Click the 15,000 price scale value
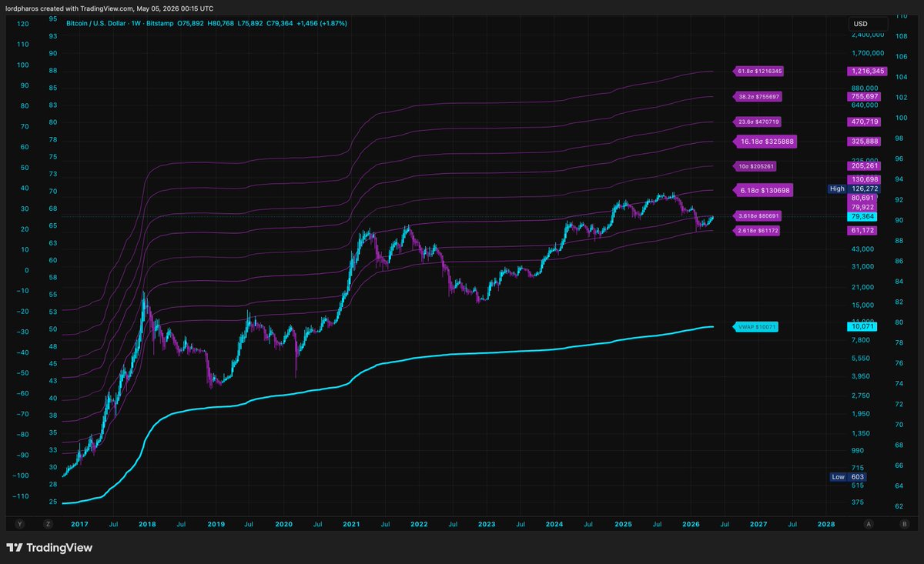924x564 pixels. pyautogui.click(x=862, y=305)
